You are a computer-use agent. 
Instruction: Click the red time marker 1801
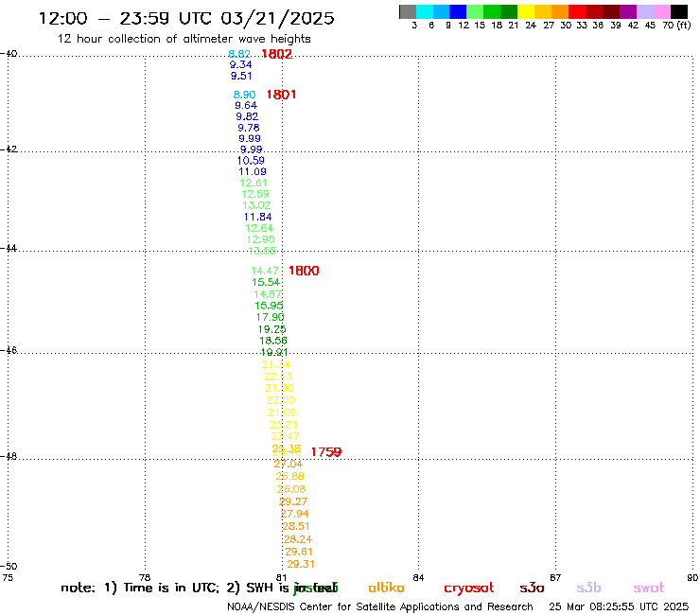click(281, 95)
